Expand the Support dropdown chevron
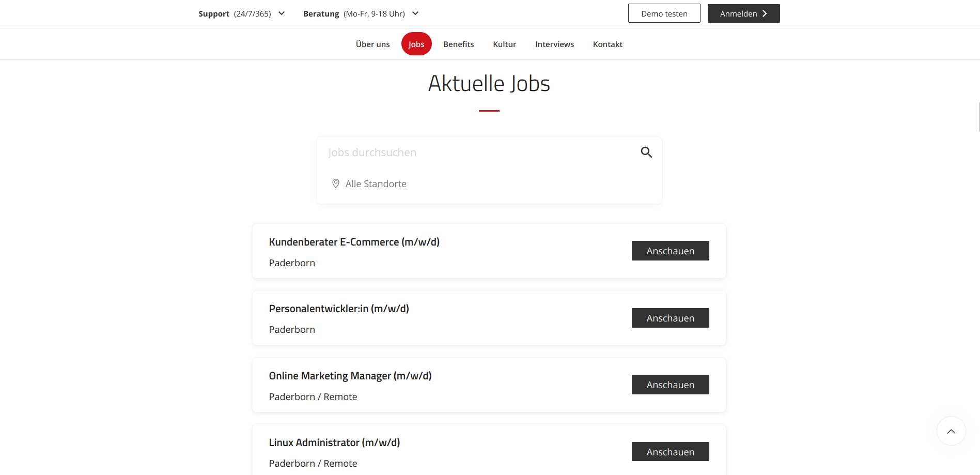Screen dimensions: 980x475 (282, 13)
